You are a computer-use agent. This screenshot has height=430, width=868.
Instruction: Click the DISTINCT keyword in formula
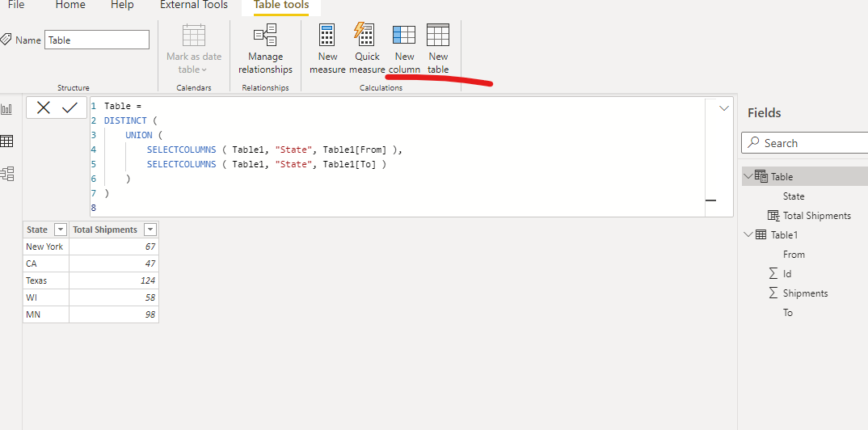tap(125, 120)
